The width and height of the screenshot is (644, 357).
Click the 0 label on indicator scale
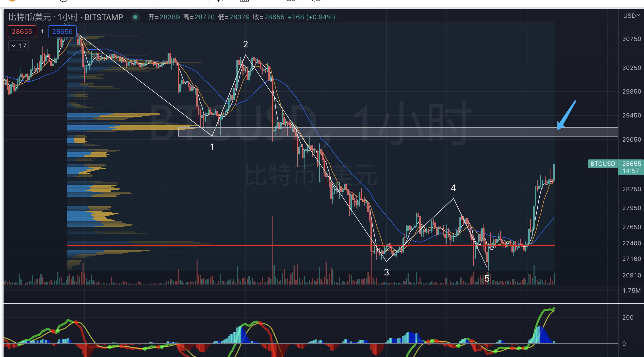[624, 344]
